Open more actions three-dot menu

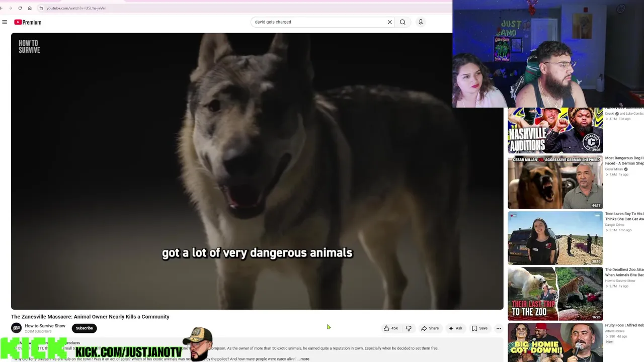(499, 328)
